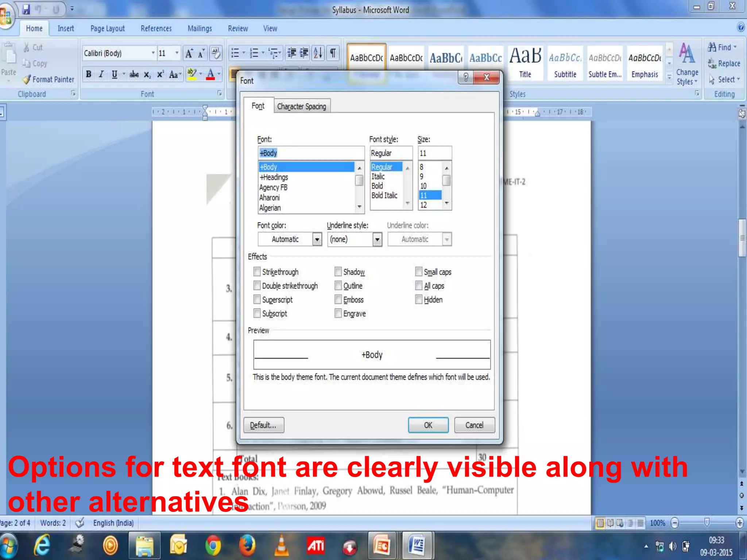Viewport: 747px width, 560px height.
Task: Click the Format Painter brush
Action: pyautogui.click(x=27, y=79)
